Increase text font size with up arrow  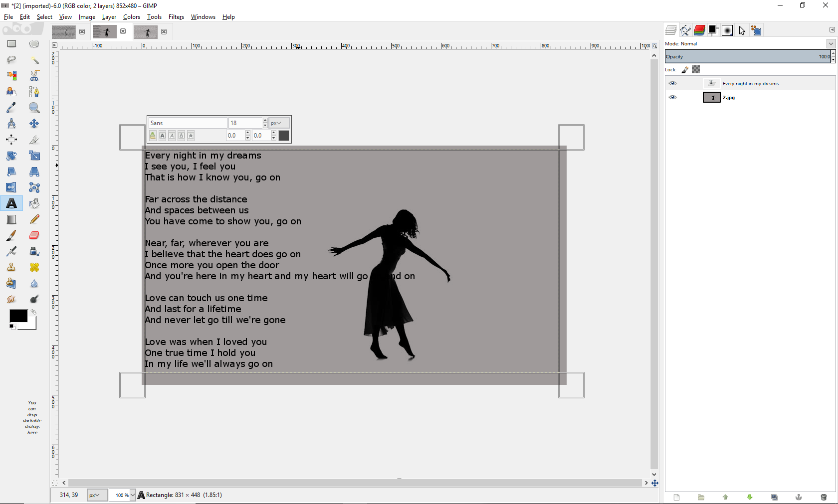click(x=265, y=121)
